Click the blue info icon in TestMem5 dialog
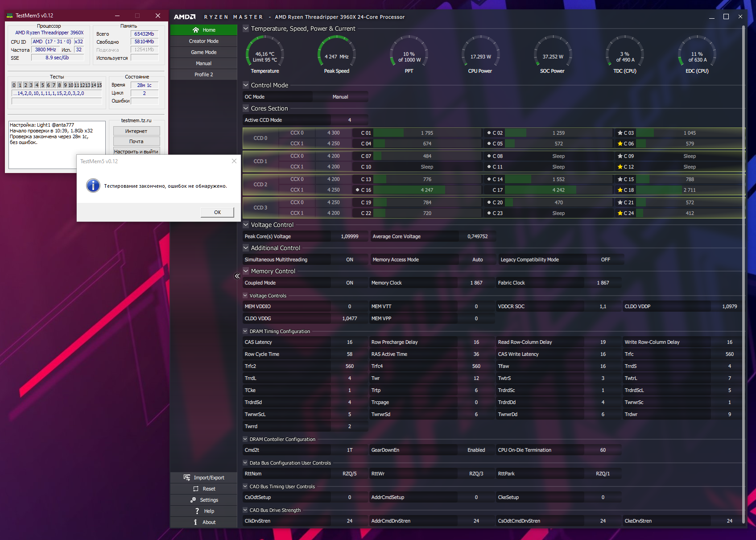Image resolution: width=756 pixels, height=540 pixels. pos(93,185)
